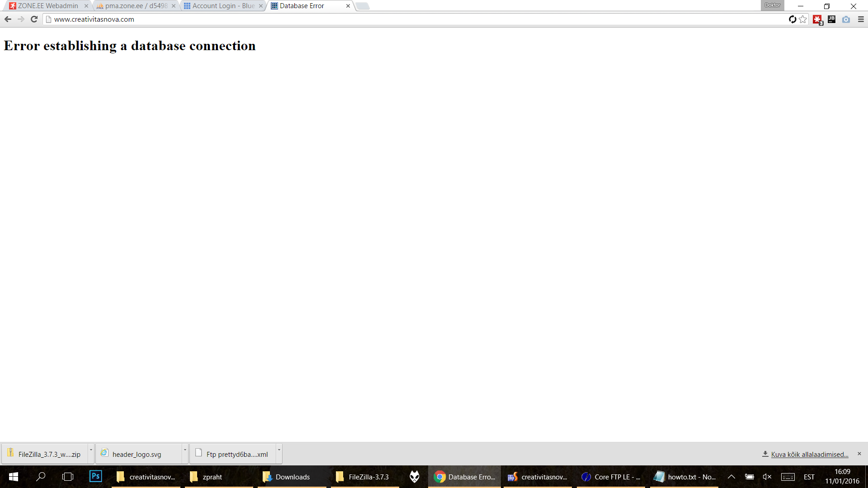Click the browser refresh icon
The height and width of the screenshot is (488, 868).
(x=34, y=19)
